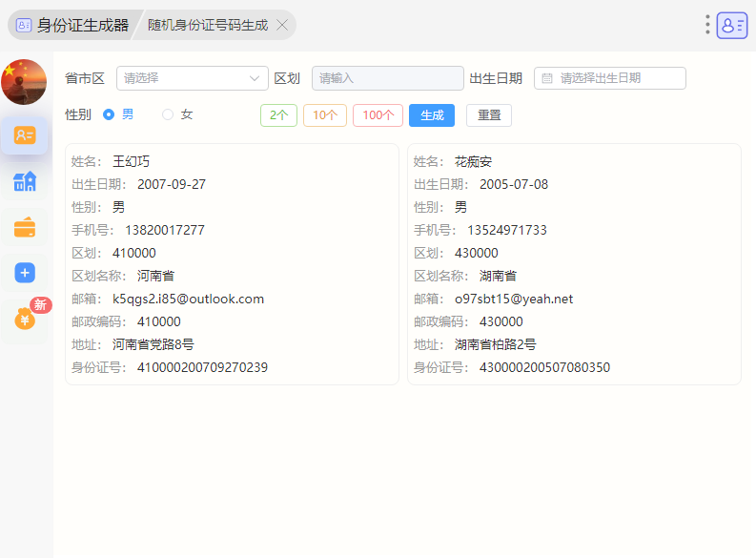Click email k5qgs2.i85@outlook.com
Image resolution: width=756 pixels, height=558 pixels.
(x=189, y=299)
